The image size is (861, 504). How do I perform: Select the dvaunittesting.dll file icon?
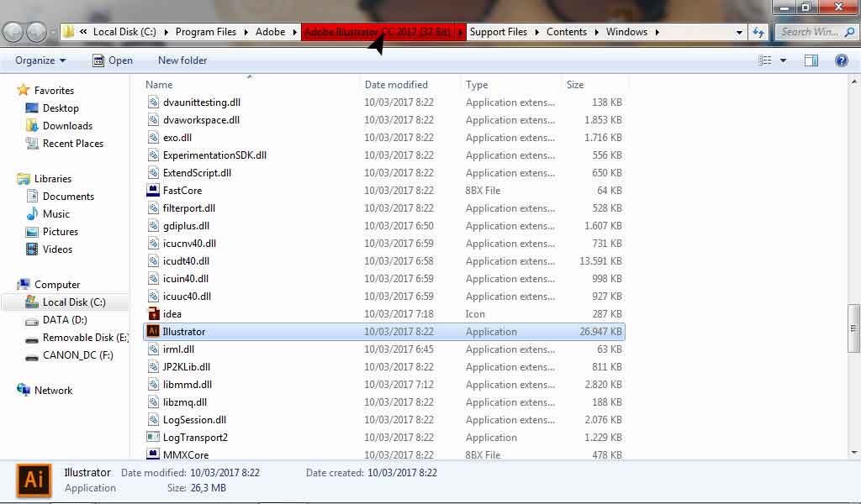pos(153,102)
